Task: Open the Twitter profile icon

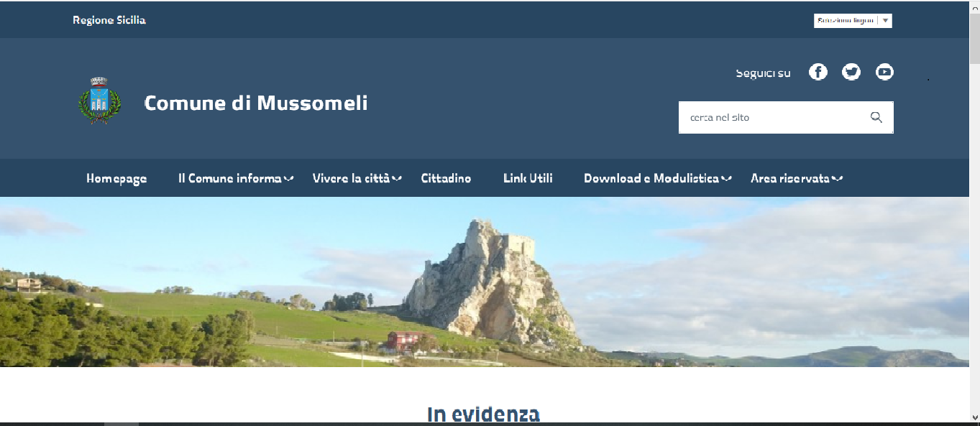Action: (851, 72)
